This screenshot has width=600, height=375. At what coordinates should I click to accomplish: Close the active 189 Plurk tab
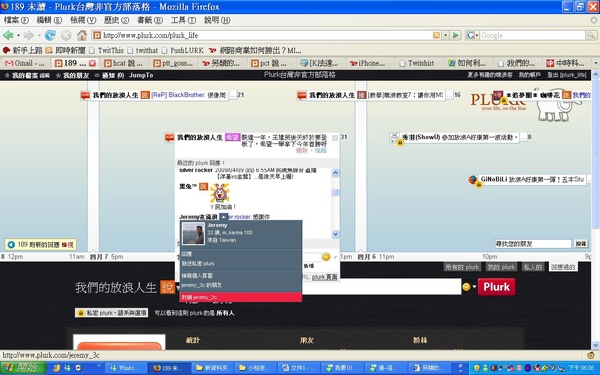tap(93, 63)
